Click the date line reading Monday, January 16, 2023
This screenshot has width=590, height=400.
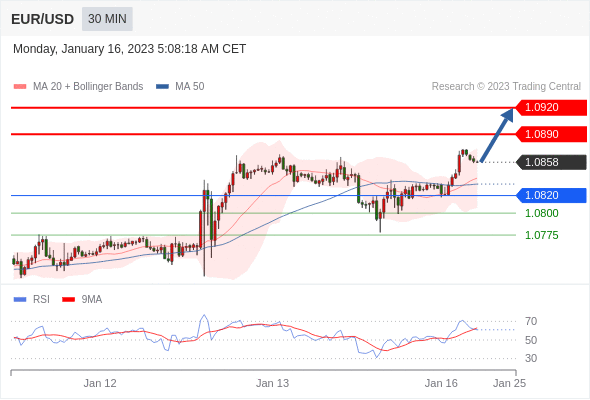(x=129, y=49)
